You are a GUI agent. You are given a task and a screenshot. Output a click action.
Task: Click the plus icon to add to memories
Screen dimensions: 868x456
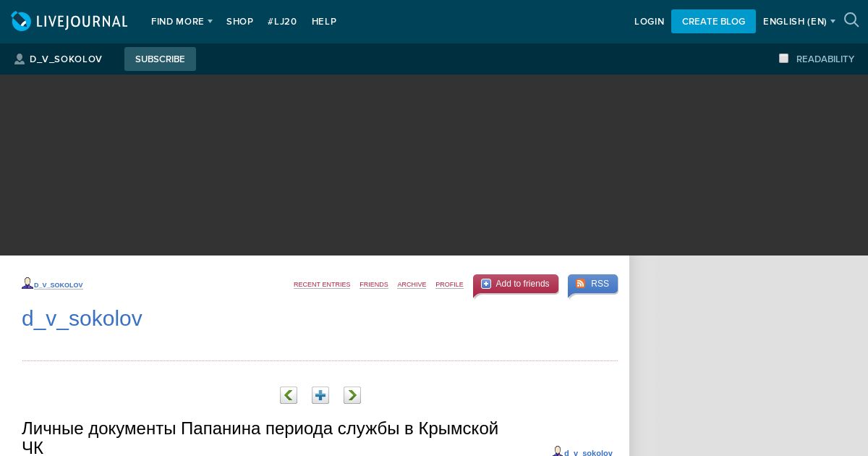[x=320, y=395]
